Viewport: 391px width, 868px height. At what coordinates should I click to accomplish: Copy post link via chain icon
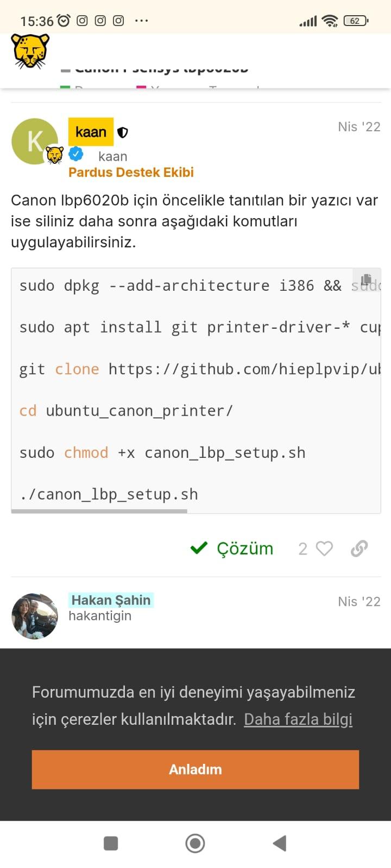[359, 548]
